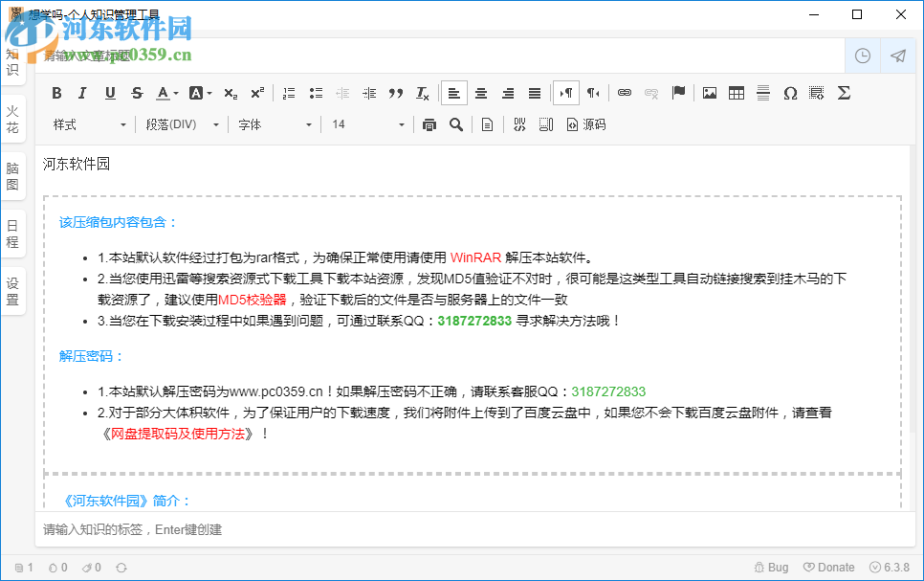Insert an image into the article
Viewport: 924px width, 581px height.
click(710, 93)
